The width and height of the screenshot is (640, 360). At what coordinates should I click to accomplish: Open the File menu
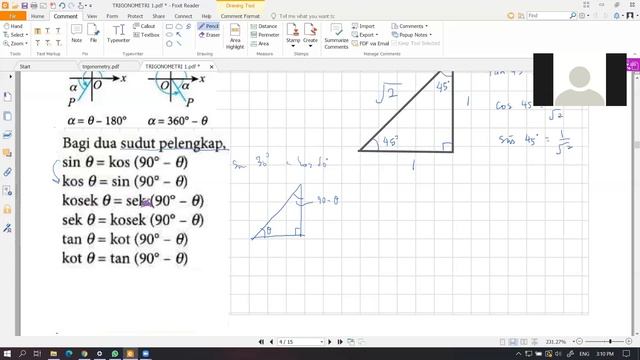click(13, 16)
